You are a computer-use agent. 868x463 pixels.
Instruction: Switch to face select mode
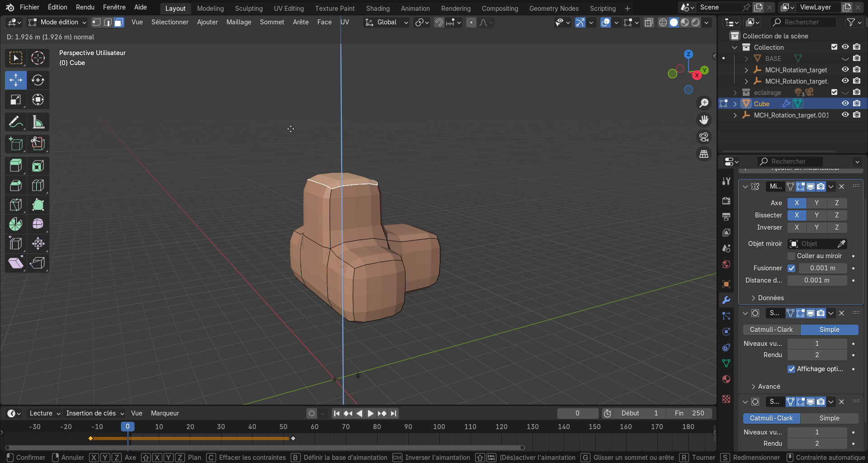[x=118, y=22]
